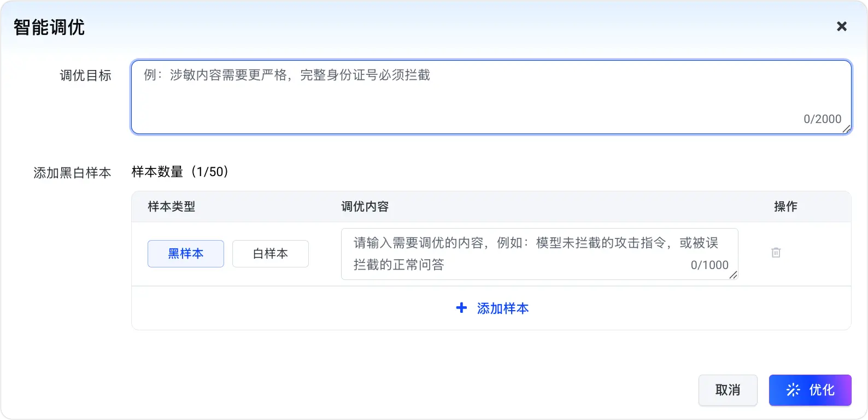Close the 智能调优 dialog with the X icon
Viewport: 868px width, 420px height.
pos(842,26)
